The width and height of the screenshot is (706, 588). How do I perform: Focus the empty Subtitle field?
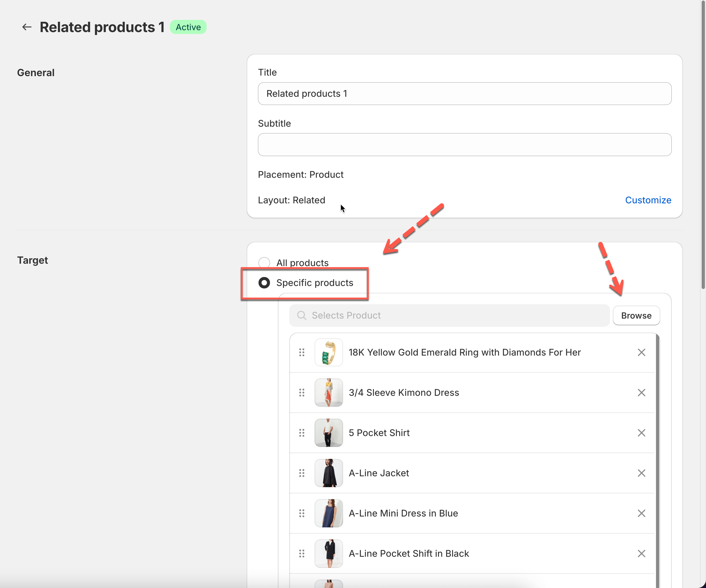point(464,145)
